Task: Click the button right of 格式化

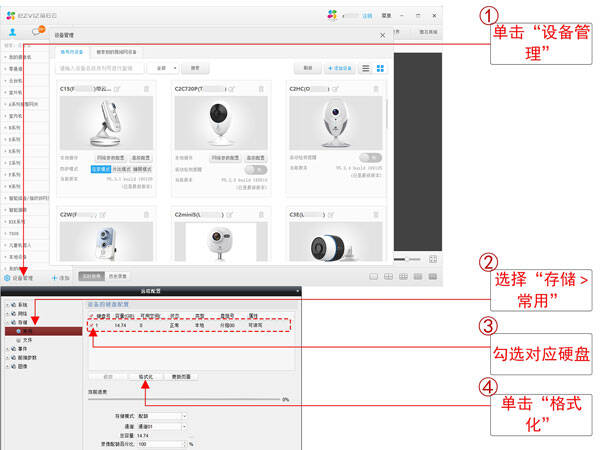Action: coord(181,377)
